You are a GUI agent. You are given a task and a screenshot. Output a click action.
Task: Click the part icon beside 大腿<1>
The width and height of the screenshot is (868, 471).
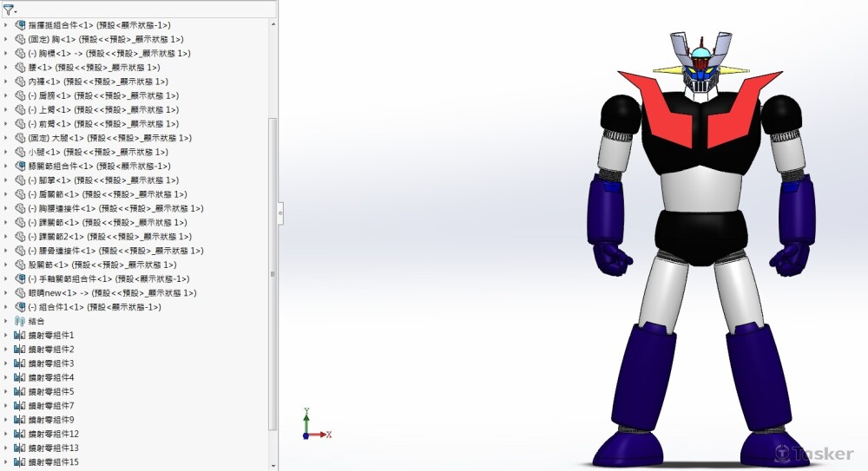tap(21, 138)
